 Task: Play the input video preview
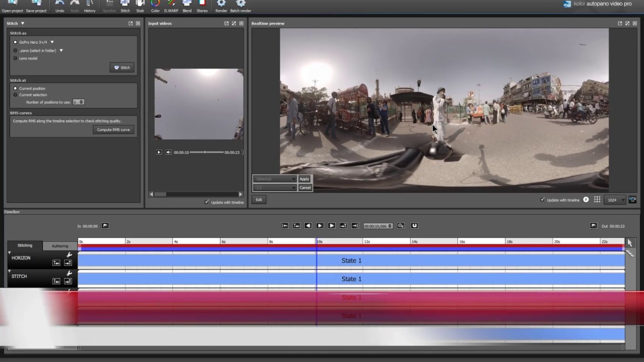159,152
